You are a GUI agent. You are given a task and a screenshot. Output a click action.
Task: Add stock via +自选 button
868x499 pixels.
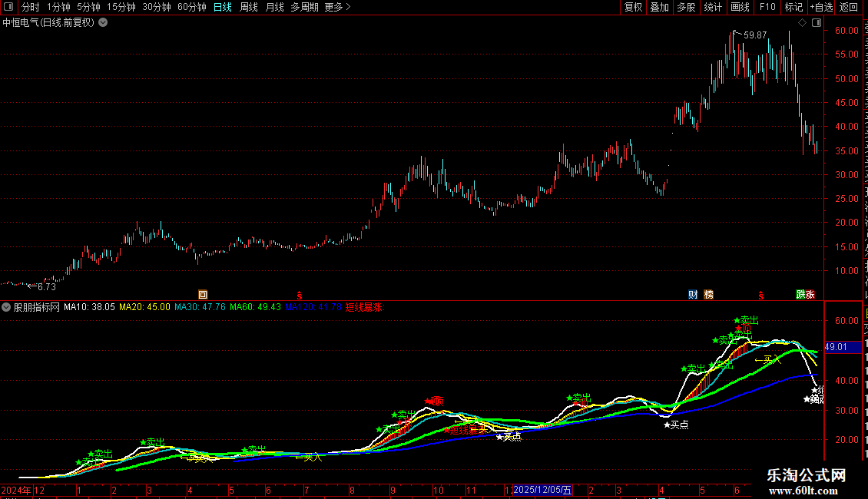pos(821,7)
